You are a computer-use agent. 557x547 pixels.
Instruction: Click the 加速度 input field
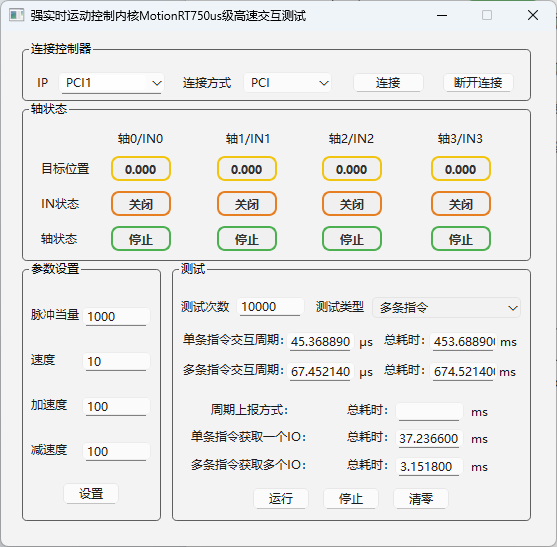click(x=116, y=407)
